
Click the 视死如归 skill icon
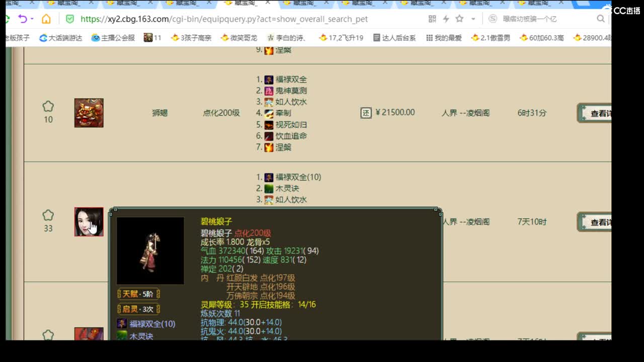(269, 125)
